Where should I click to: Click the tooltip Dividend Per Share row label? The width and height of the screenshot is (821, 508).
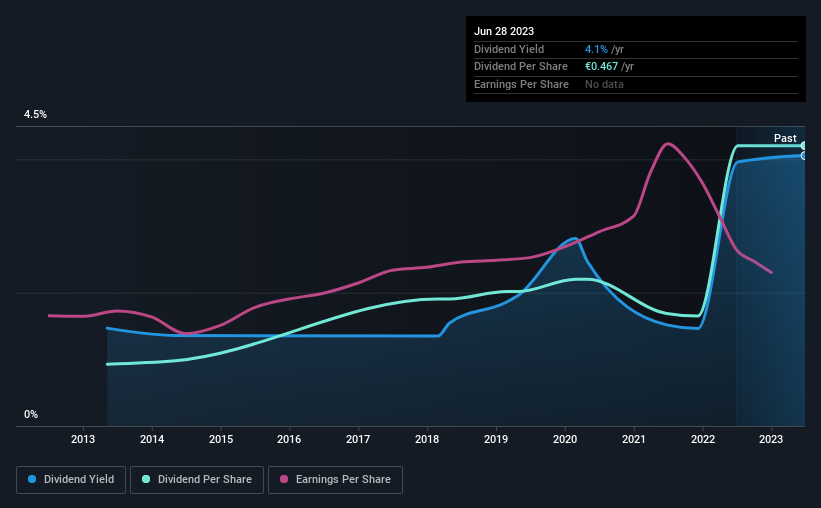pyautogui.click(x=520, y=67)
